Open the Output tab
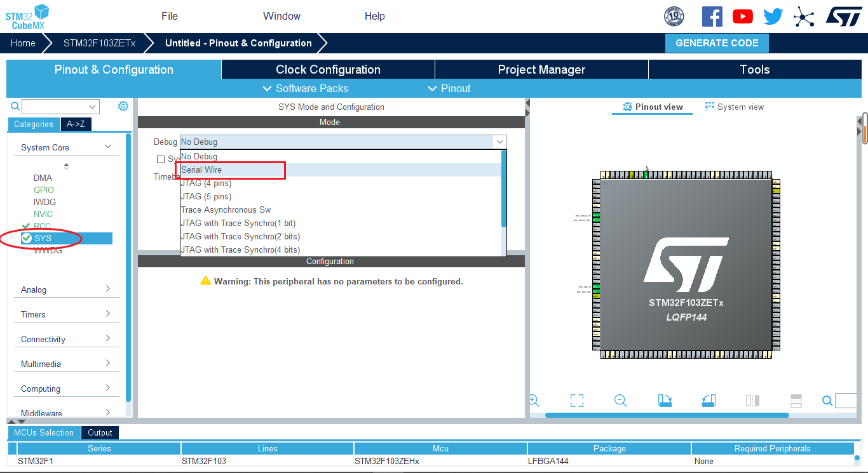 coord(100,432)
